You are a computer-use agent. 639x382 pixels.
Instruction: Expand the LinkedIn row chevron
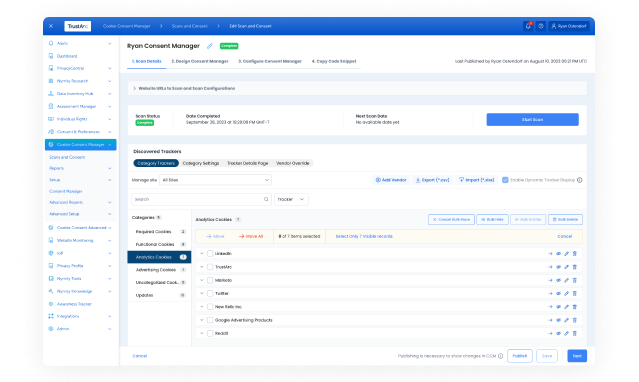[202, 254]
